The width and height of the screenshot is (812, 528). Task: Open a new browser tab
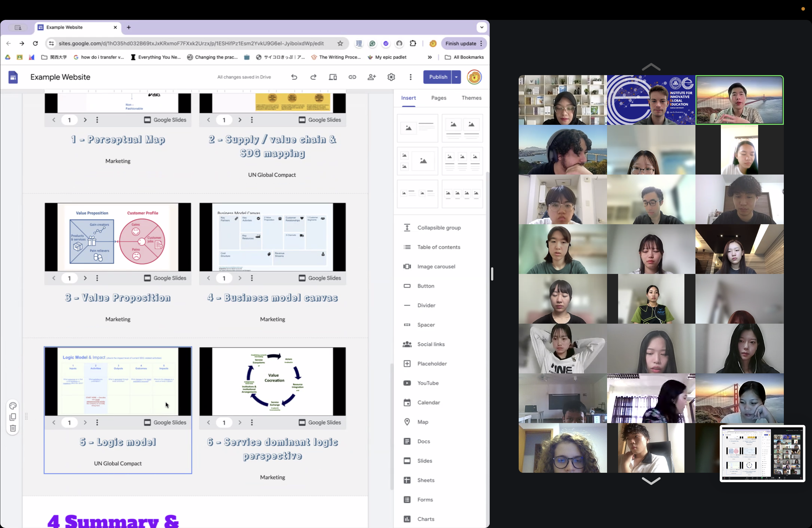pyautogui.click(x=129, y=27)
